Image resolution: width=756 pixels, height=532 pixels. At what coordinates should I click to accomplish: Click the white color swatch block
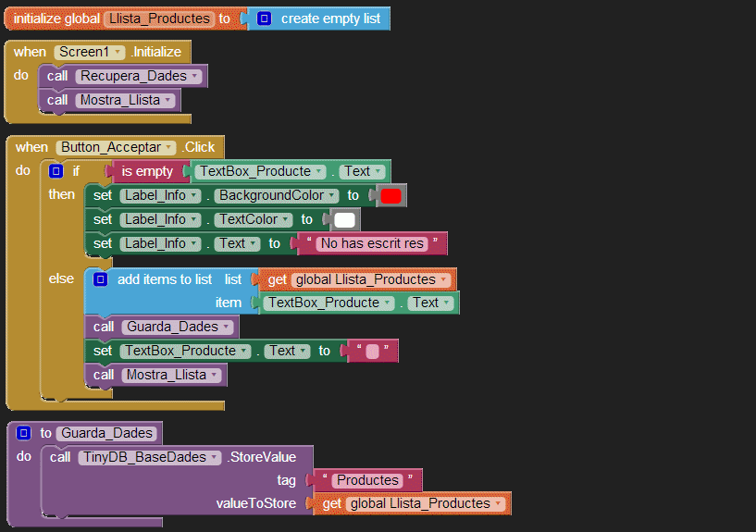(344, 219)
